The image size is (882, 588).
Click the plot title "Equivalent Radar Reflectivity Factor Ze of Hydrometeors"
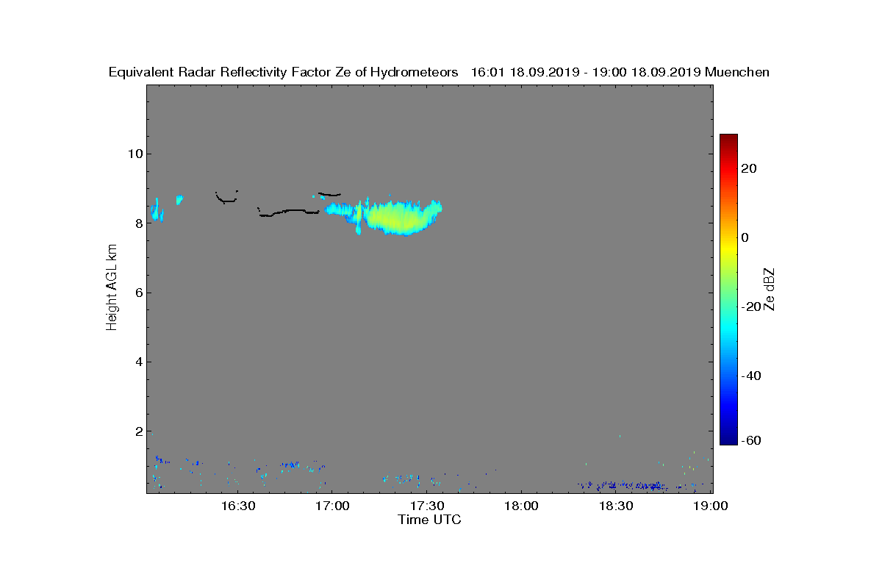284,72
